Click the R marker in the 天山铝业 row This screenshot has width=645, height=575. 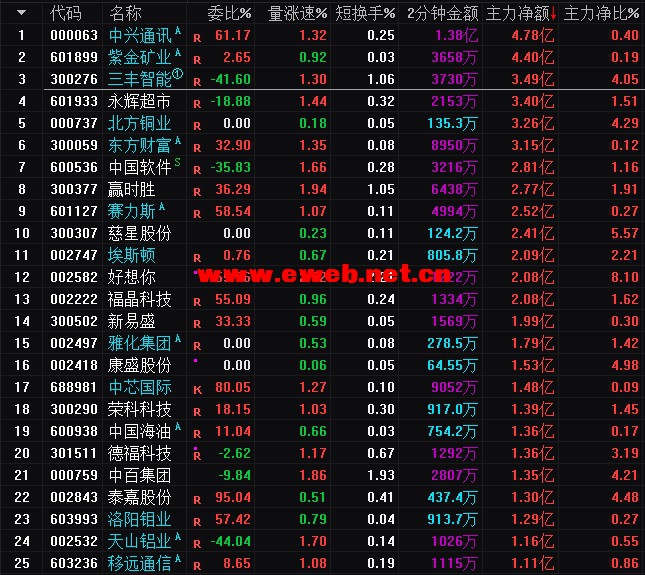[x=197, y=544]
